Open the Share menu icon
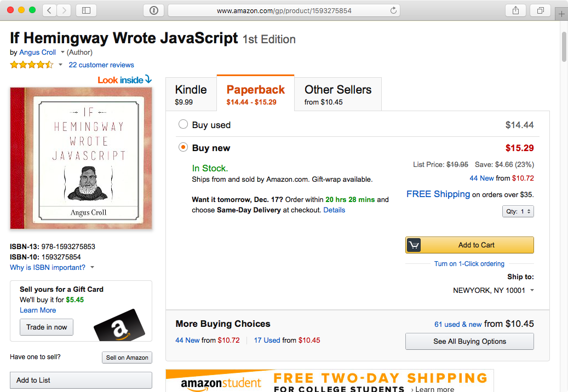 [x=515, y=10]
